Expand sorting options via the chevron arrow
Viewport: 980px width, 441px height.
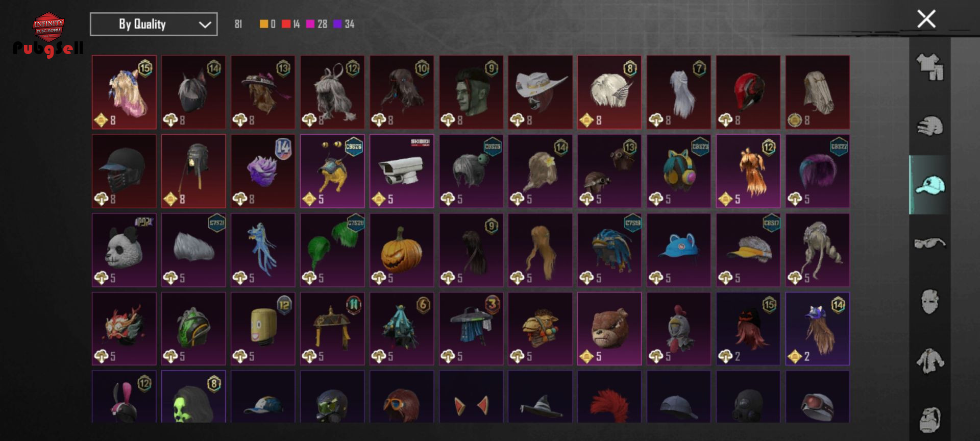pyautogui.click(x=205, y=24)
